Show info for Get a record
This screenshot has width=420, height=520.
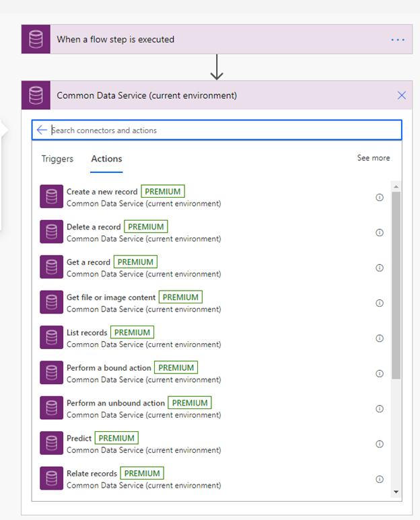[x=380, y=268]
